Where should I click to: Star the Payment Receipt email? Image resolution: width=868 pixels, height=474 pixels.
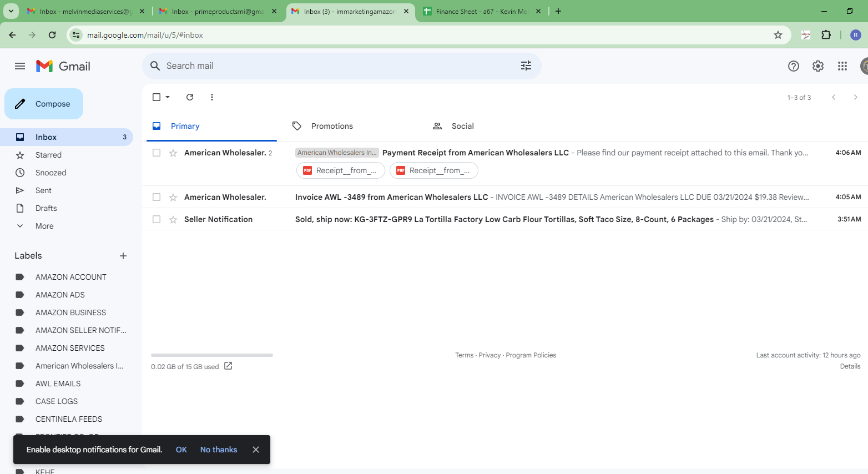pos(173,153)
